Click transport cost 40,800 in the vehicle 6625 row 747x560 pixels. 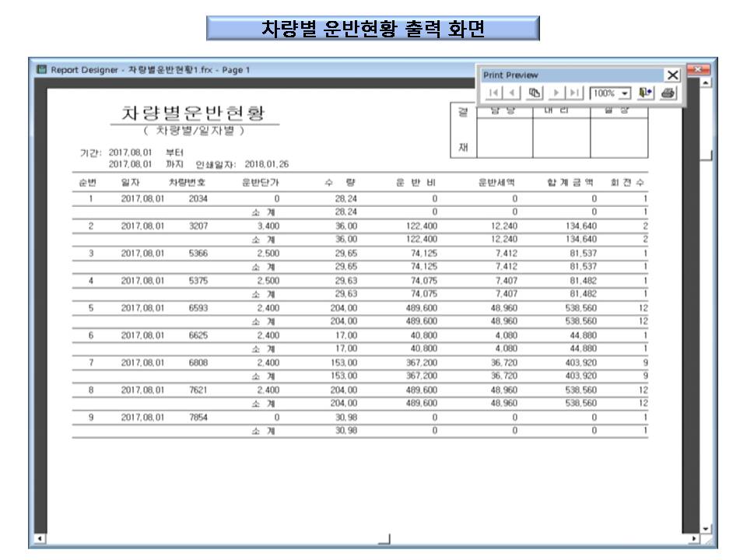click(x=423, y=335)
